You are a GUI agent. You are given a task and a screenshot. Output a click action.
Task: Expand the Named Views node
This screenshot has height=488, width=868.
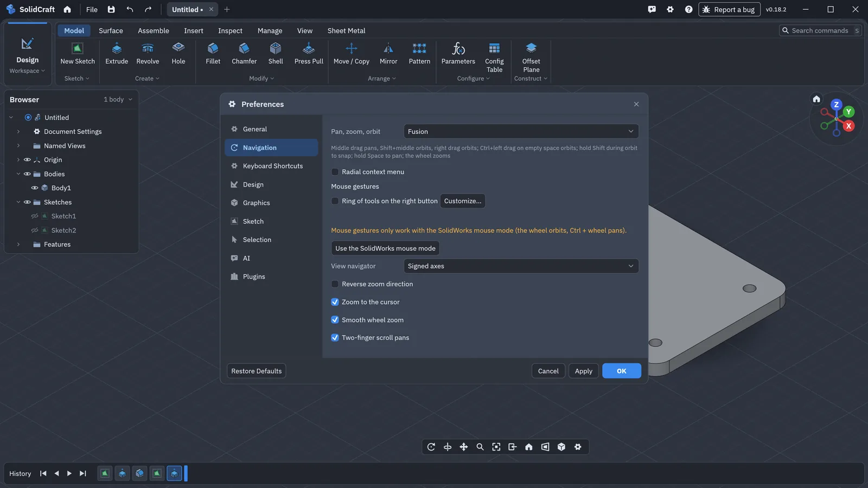click(18, 146)
